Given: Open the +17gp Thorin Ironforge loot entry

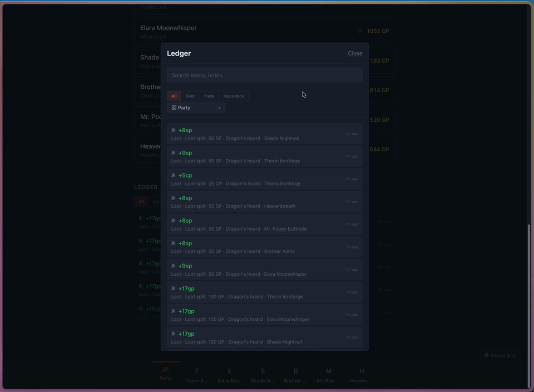Looking at the screenshot, I should 265,292.
